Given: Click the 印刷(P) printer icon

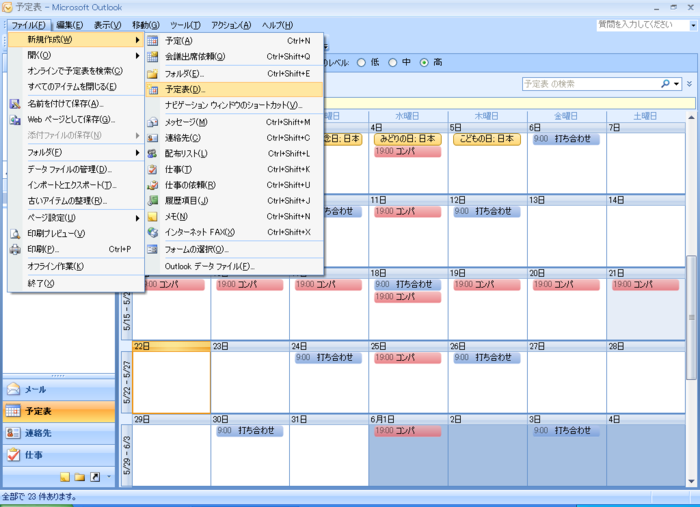Looking at the screenshot, I should (15, 249).
